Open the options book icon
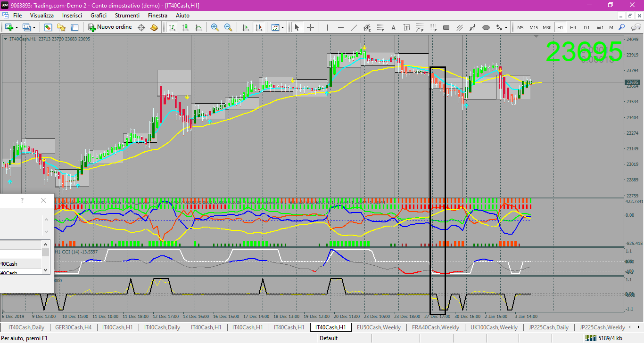 (154, 27)
